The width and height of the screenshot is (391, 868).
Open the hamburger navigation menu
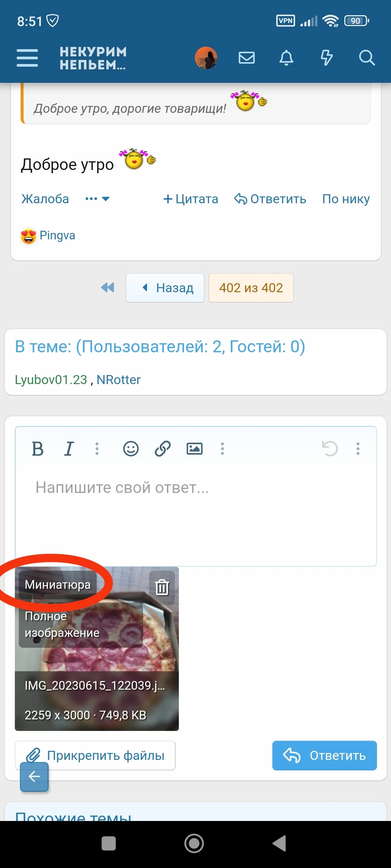click(x=27, y=58)
